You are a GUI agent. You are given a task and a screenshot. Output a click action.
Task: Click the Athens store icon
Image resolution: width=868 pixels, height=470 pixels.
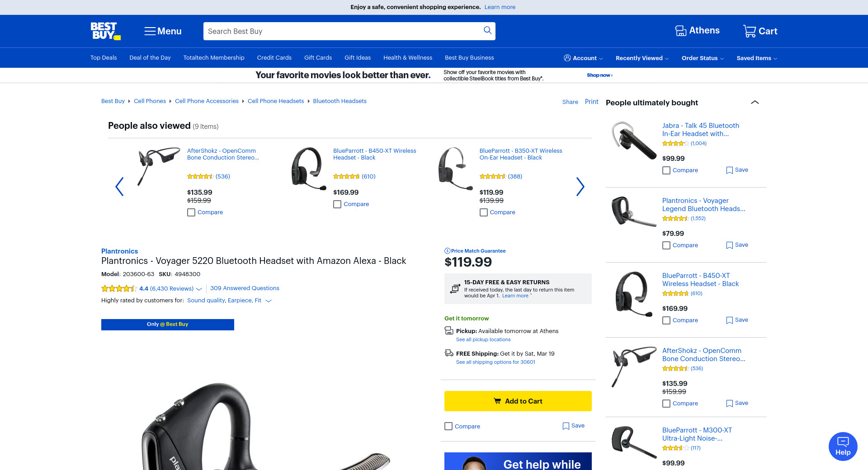680,31
